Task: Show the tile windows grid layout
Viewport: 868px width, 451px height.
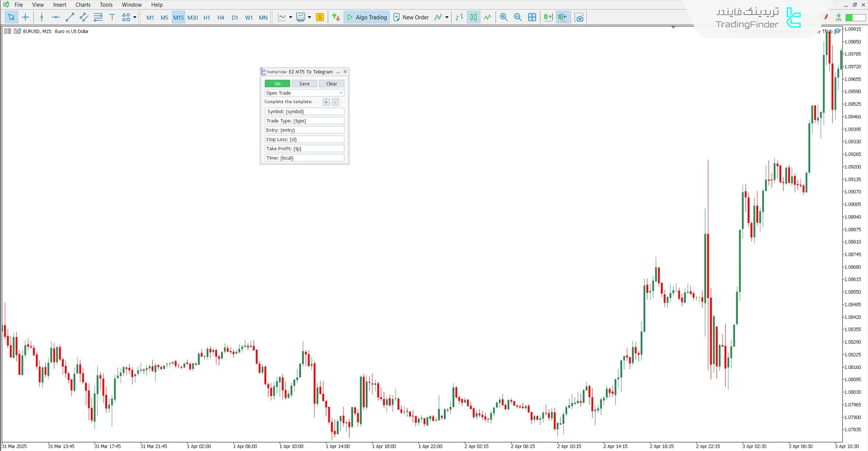Action: pos(532,17)
